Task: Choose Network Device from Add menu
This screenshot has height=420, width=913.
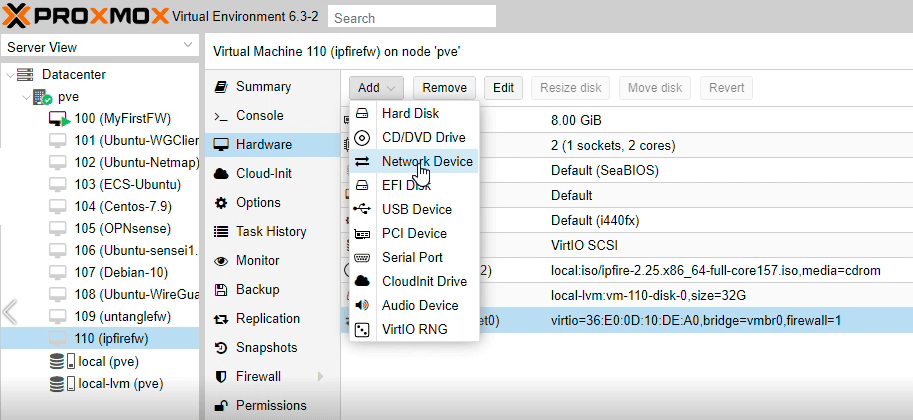Action: pyautogui.click(x=414, y=161)
